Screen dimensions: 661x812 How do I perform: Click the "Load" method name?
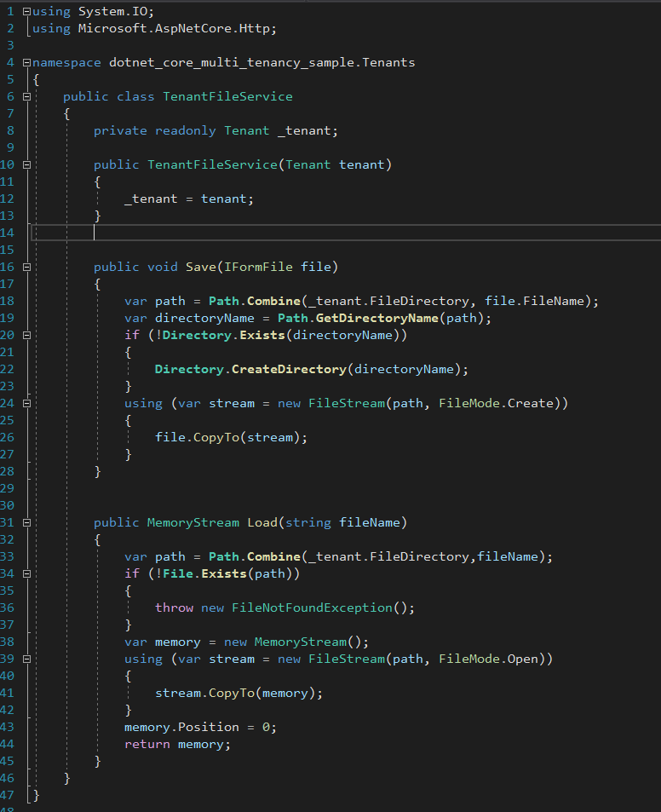(x=262, y=522)
